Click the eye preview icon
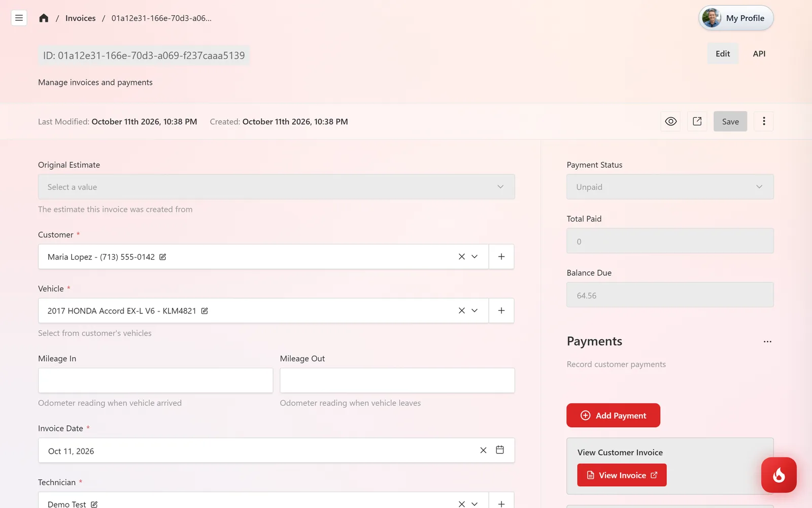 (671, 121)
